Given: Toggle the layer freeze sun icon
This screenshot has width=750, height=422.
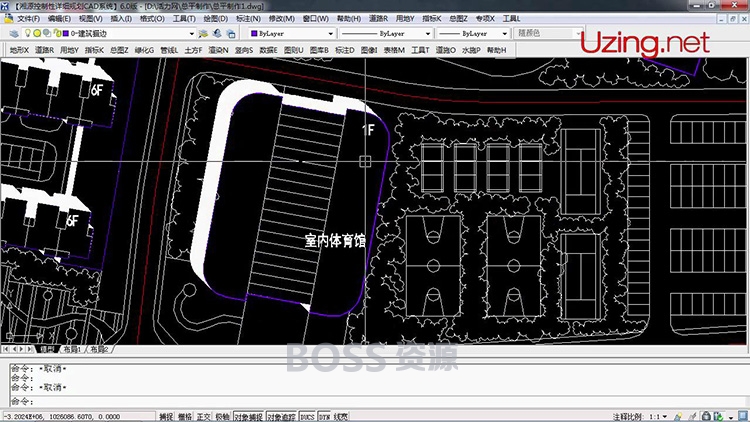Looking at the screenshot, I should click(x=37, y=33).
